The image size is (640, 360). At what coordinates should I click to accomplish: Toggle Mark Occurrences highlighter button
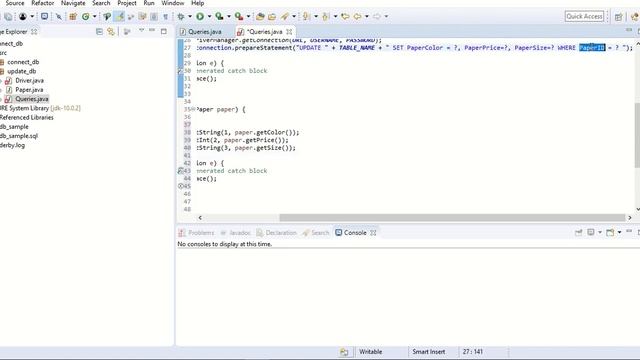[x=120, y=16]
